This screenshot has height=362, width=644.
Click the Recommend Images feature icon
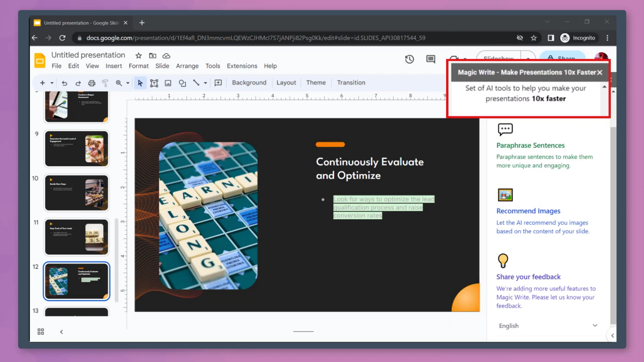505,194
